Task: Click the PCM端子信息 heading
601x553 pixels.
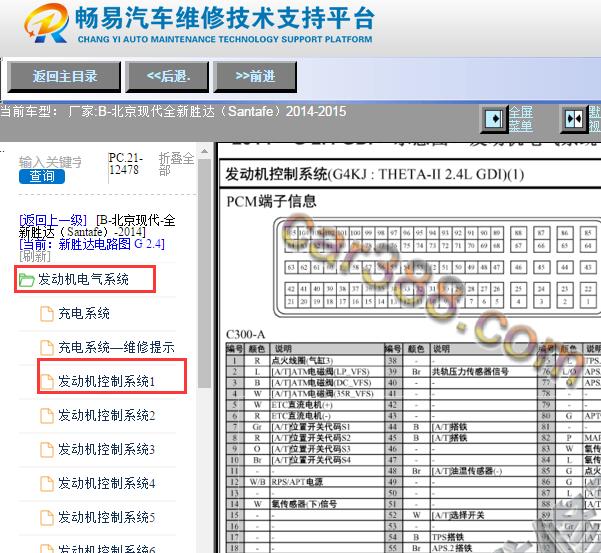Action: tap(271, 201)
